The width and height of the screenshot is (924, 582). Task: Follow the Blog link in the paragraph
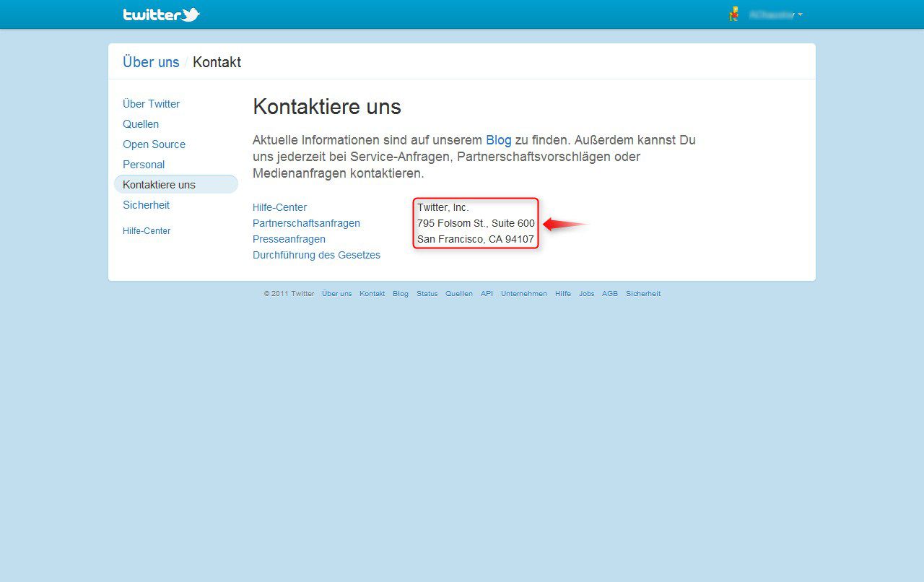(x=498, y=140)
